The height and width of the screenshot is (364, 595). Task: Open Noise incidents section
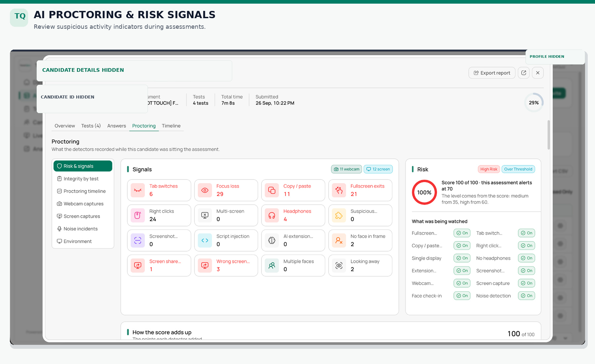point(83,229)
